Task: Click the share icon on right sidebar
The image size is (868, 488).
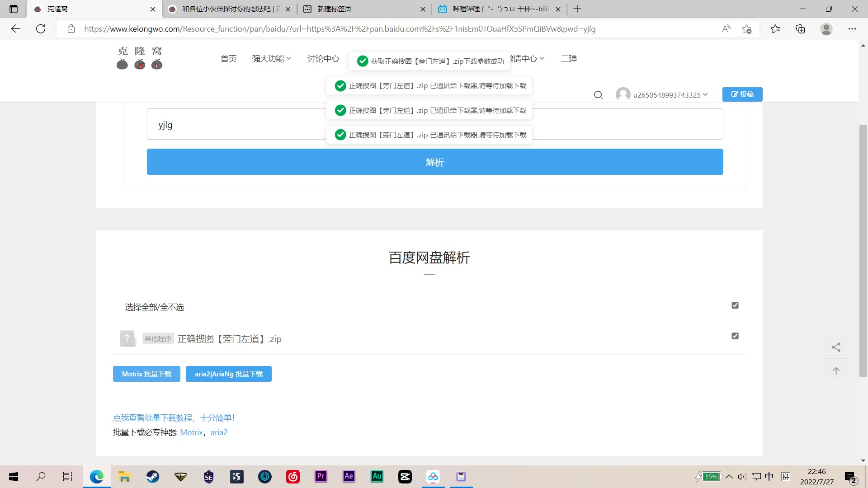Action: point(836,347)
